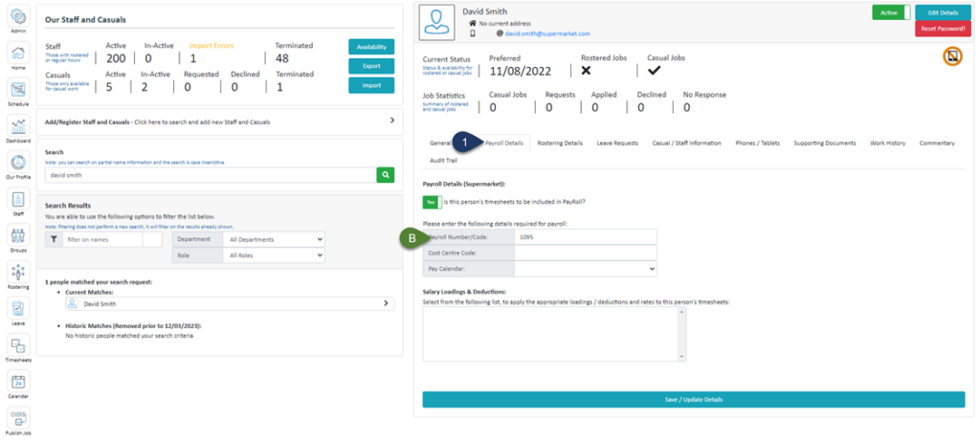Click the Payroll Number/Code field
The height and width of the screenshot is (443, 980).
point(585,237)
